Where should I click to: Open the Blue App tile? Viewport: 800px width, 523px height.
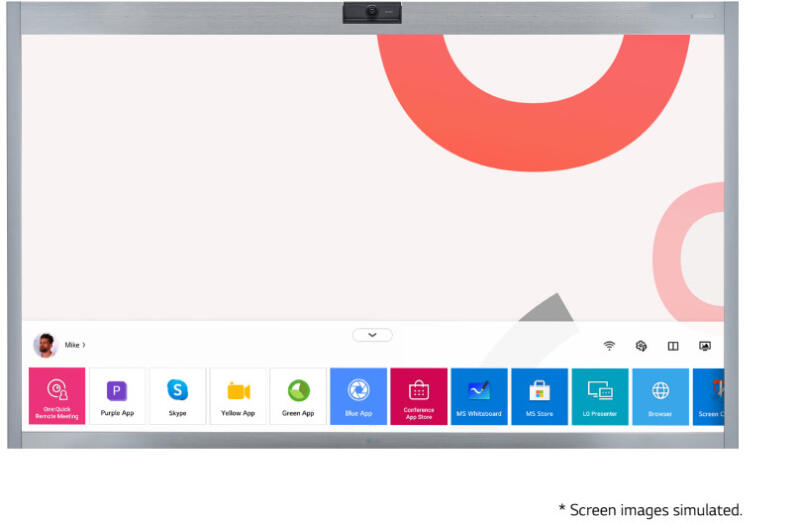click(x=358, y=396)
